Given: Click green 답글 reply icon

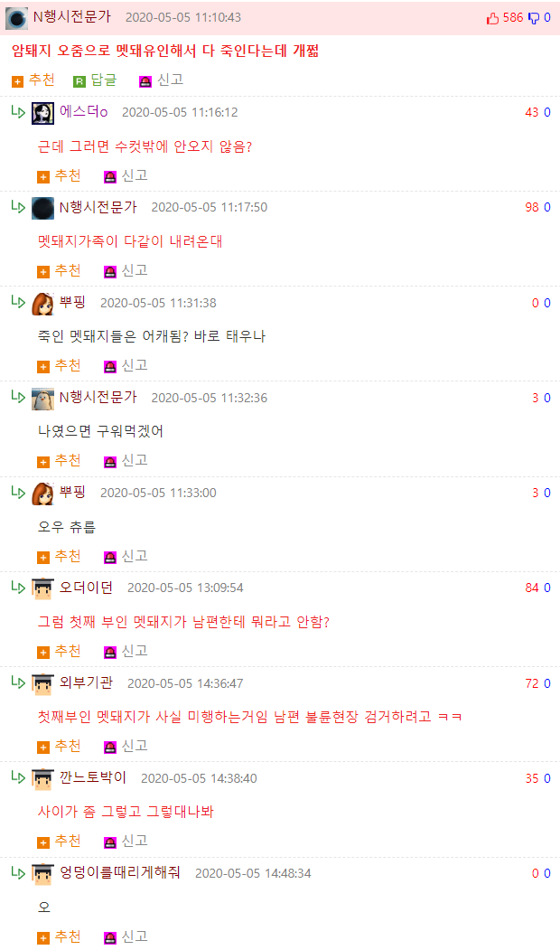Looking at the screenshot, I should click(79, 81).
